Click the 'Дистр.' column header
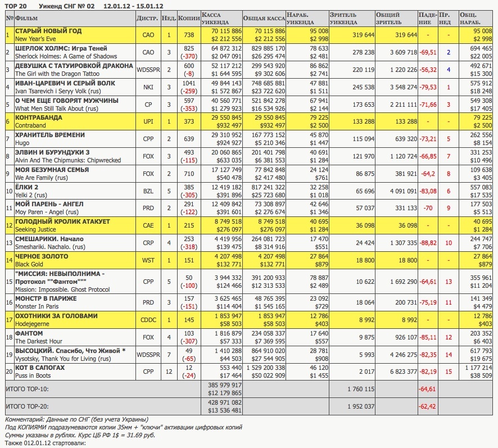The image size is (498, 448). 147,19
